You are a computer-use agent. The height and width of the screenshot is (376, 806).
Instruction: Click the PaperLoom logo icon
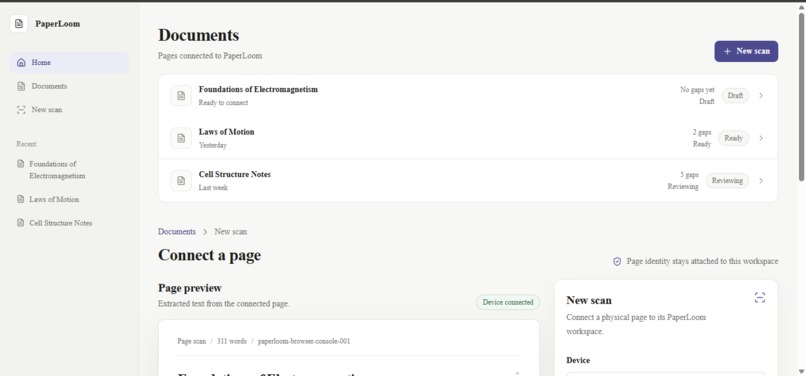click(x=19, y=24)
